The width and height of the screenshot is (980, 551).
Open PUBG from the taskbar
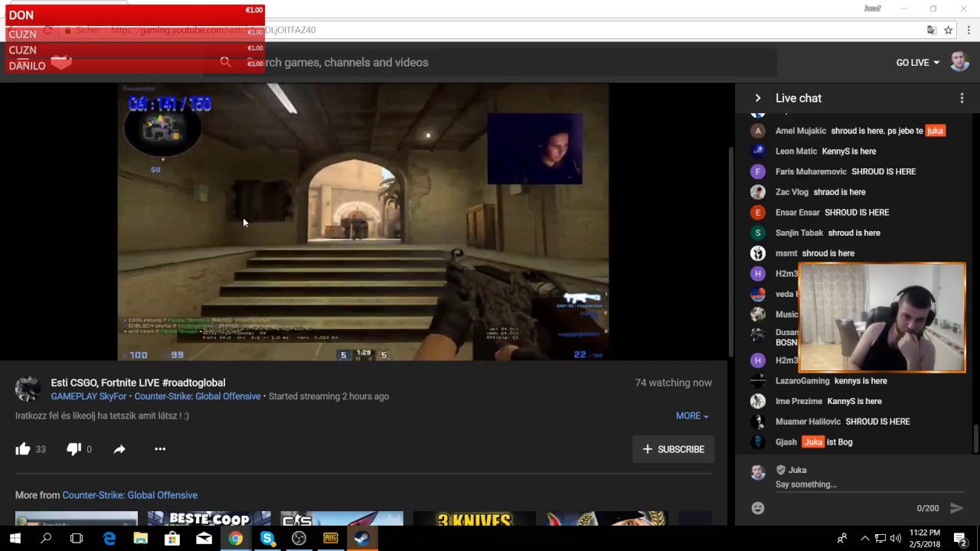(331, 539)
